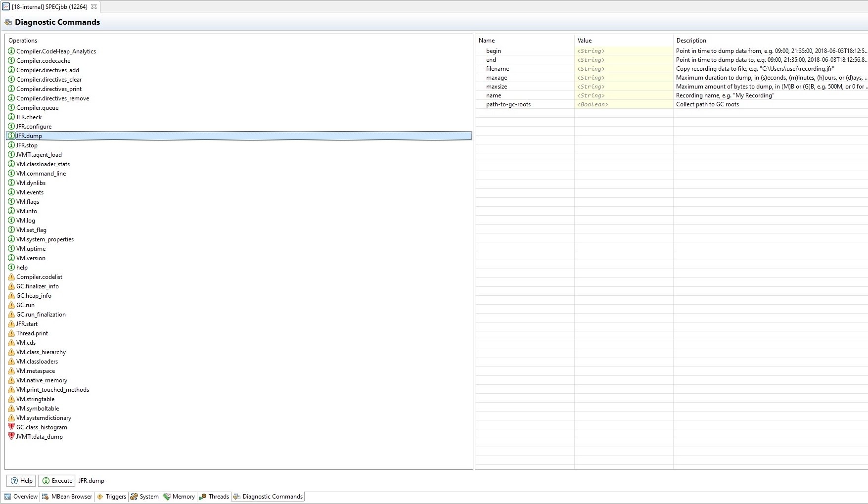The height and width of the screenshot is (504, 868).
Task: Select the VM.native_memory operation
Action: 42,380
